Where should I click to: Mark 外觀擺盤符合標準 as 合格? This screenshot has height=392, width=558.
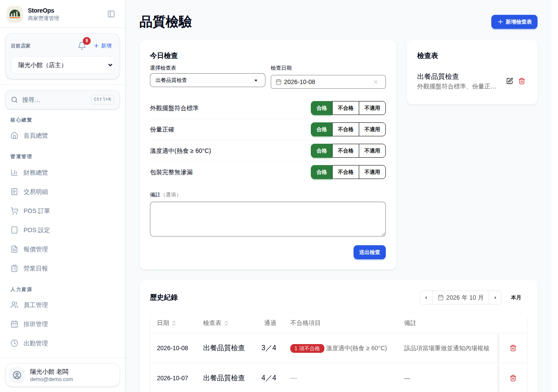(322, 108)
